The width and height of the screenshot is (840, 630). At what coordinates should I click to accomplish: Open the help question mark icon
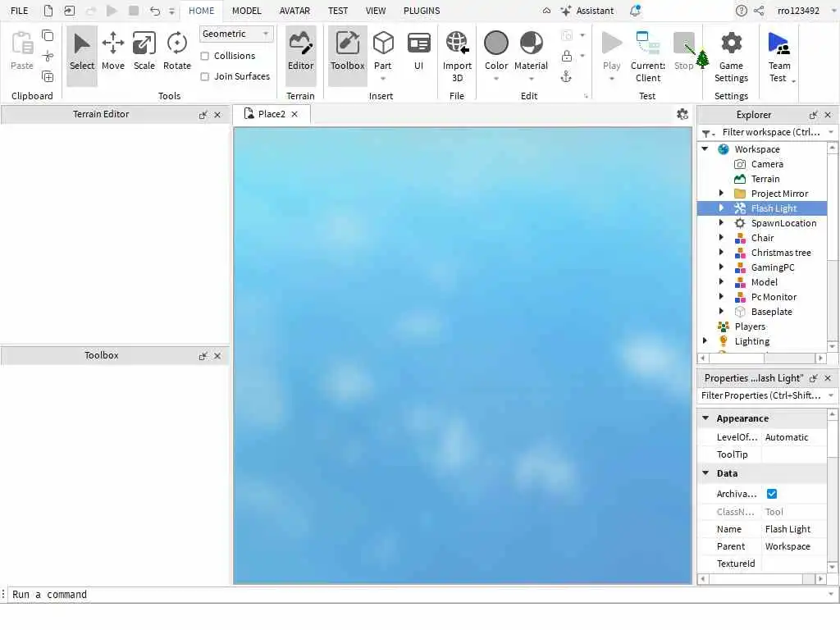(741, 11)
